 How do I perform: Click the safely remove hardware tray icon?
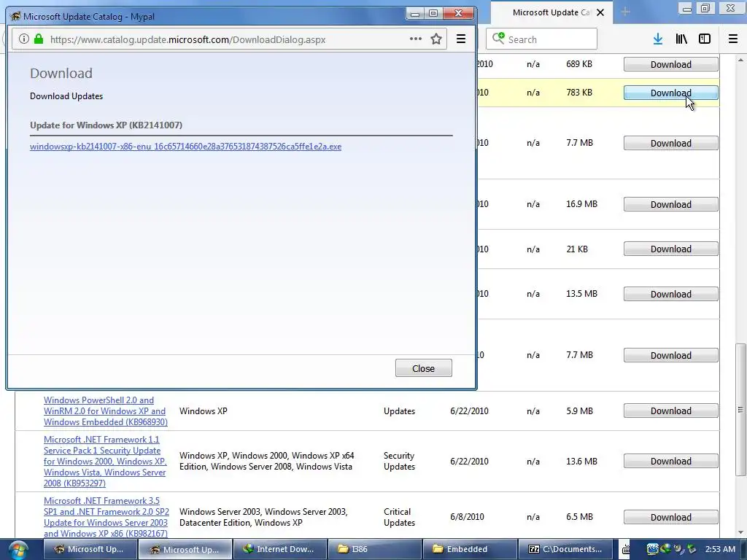(x=692, y=549)
